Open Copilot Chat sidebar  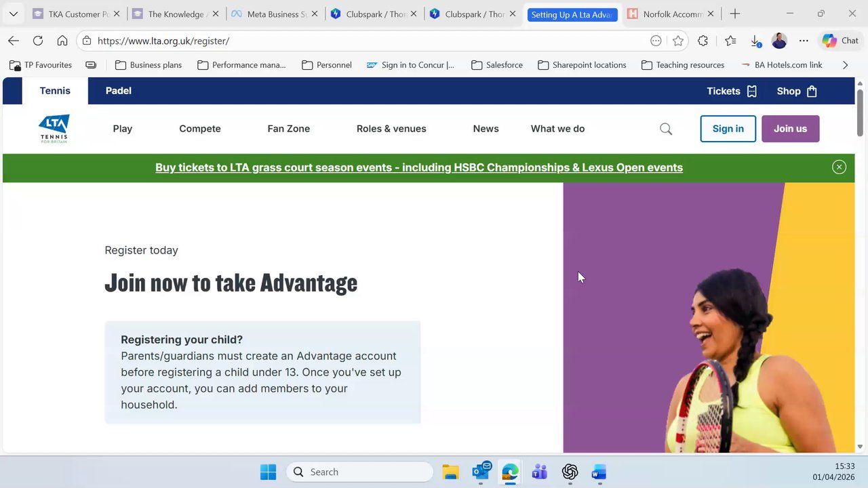[x=840, y=41]
